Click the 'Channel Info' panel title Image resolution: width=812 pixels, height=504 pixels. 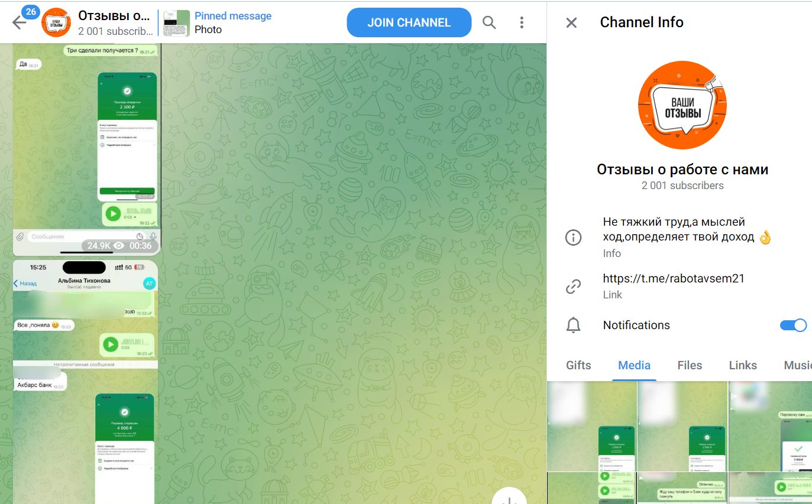pos(642,22)
